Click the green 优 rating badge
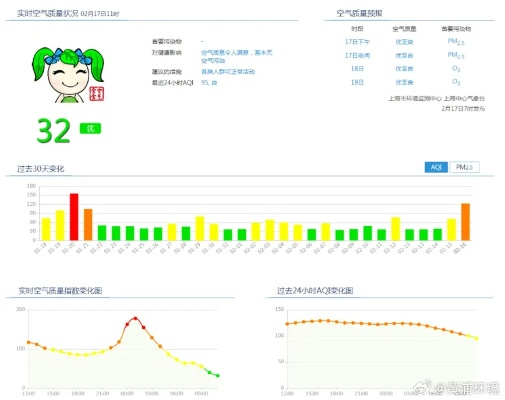Screen dimensions: 505x400 90,128
